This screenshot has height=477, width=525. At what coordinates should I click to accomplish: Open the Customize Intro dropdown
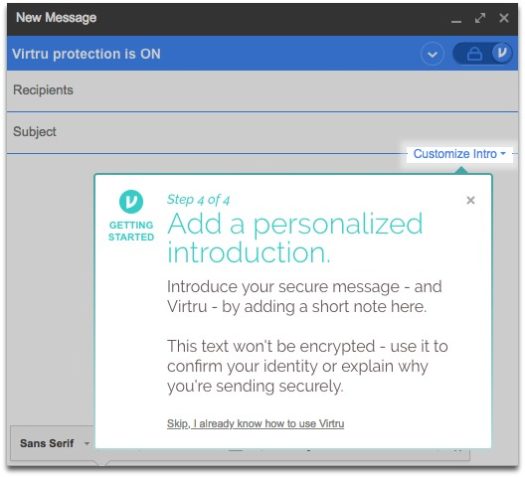pos(459,154)
